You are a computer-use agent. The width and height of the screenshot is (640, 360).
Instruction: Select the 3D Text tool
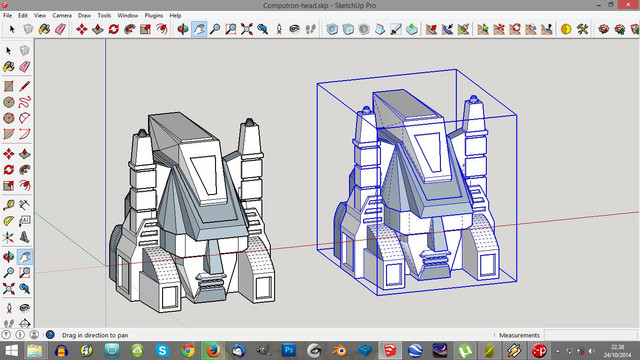click(x=24, y=237)
